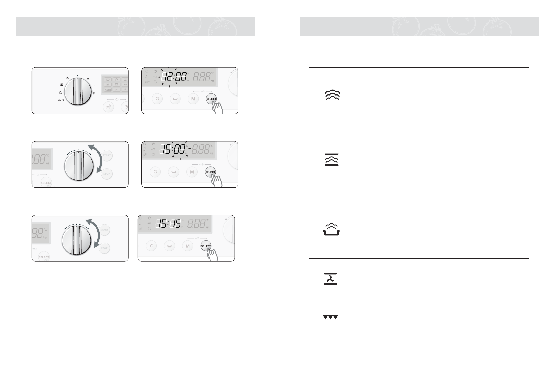Click the AUTO label on the mode dial
555x392 pixels.
tap(61, 100)
